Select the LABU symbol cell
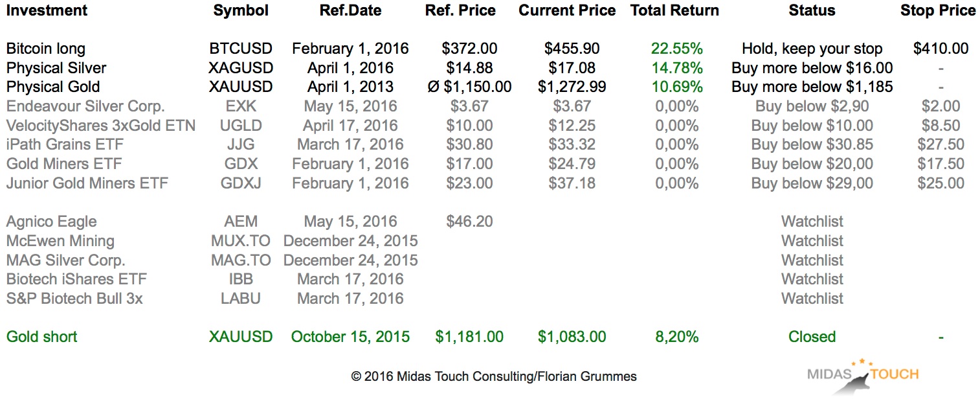 240,299
